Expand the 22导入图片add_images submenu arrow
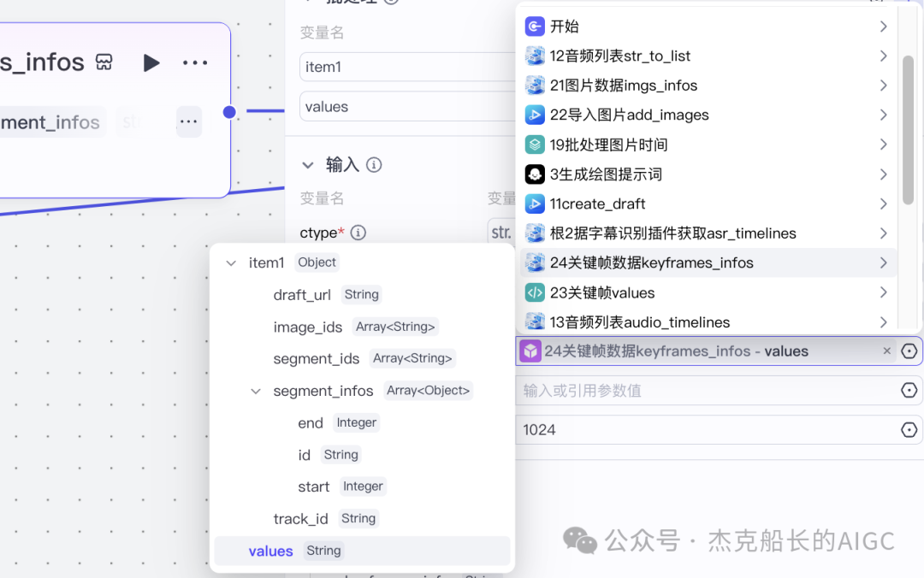 tap(883, 115)
